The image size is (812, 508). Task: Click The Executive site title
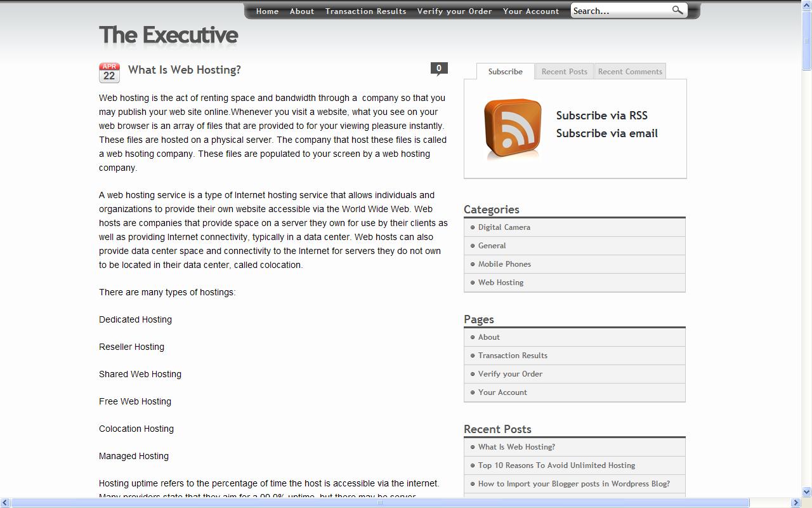coord(169,36)
